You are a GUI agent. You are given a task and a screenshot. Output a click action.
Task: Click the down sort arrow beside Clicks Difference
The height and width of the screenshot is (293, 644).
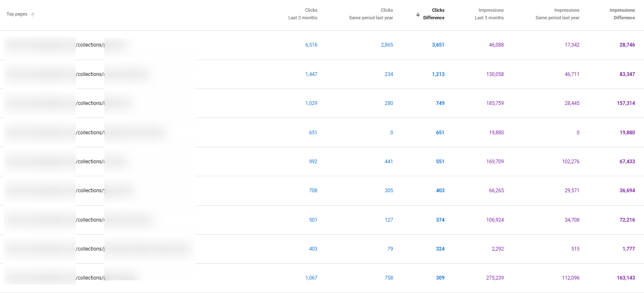[x=418, y=14]
